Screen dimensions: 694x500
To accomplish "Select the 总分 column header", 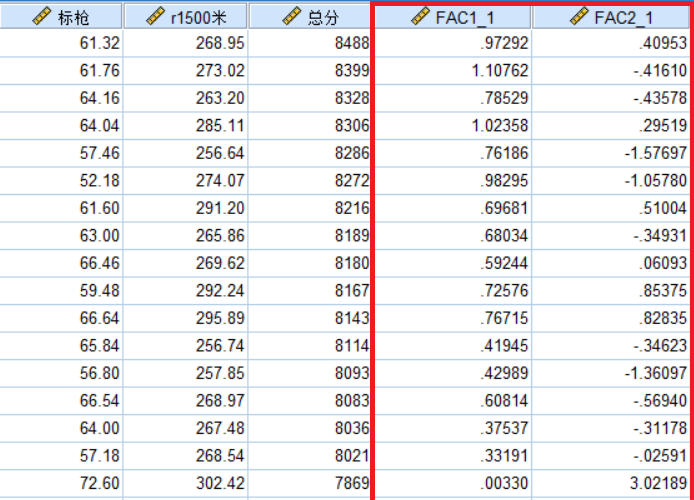I will click(x=309, y=17).
